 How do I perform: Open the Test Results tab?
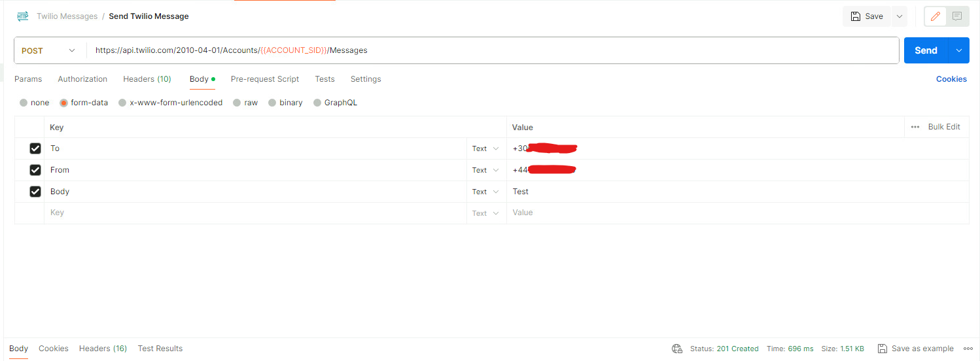(160, 349)
